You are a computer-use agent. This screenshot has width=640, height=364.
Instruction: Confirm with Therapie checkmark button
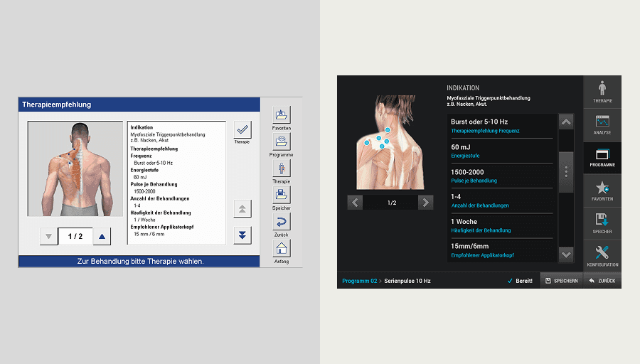click(242, 130)
